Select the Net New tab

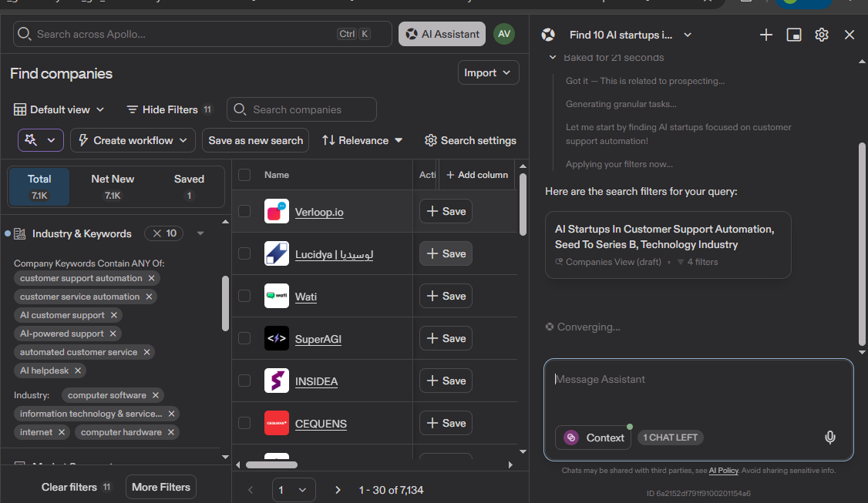click(x=113, y=186)
